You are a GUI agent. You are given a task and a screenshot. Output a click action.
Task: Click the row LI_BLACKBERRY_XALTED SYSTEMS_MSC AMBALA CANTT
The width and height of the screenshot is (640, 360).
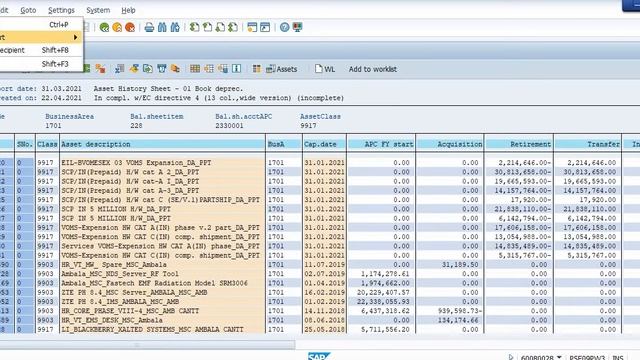(320, 329)
